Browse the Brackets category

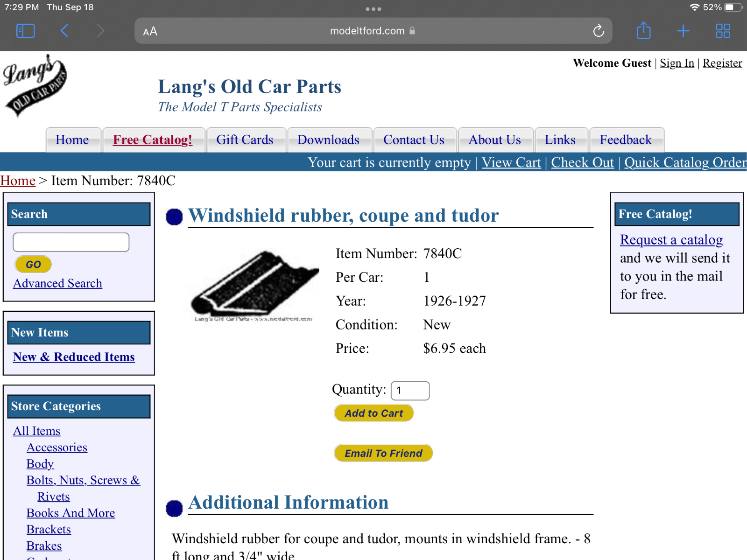pyautogui.click(x=49, y=529)
